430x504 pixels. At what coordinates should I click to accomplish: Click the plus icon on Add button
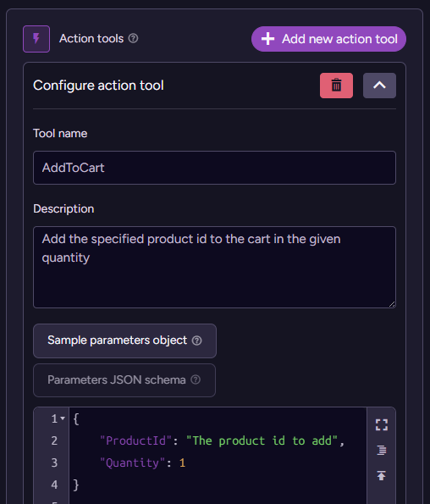point(267,39)
